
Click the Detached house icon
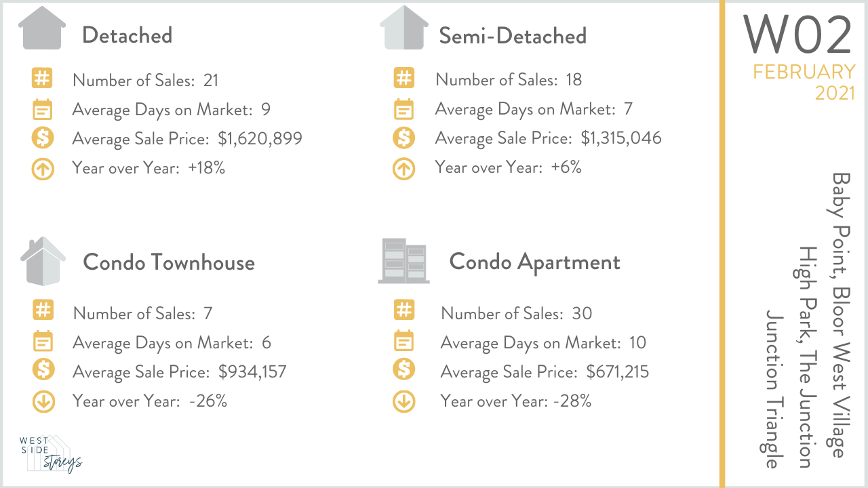42,28
